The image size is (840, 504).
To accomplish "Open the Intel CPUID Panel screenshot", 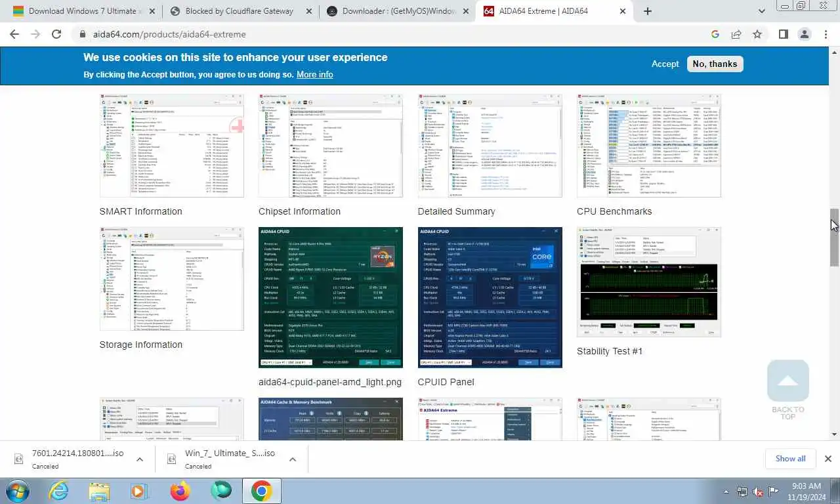I will [490, 297].
